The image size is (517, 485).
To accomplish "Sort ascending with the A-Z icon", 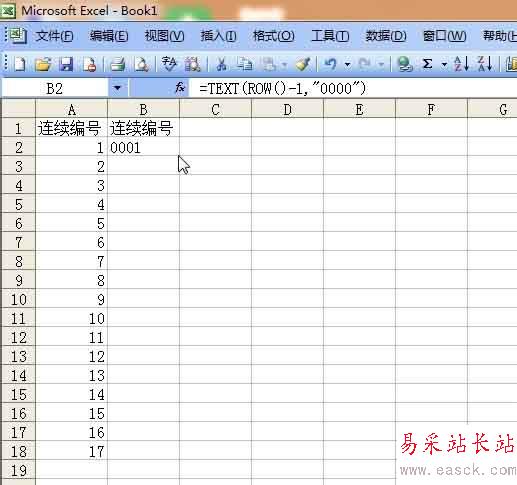I will tap(461, 64).
